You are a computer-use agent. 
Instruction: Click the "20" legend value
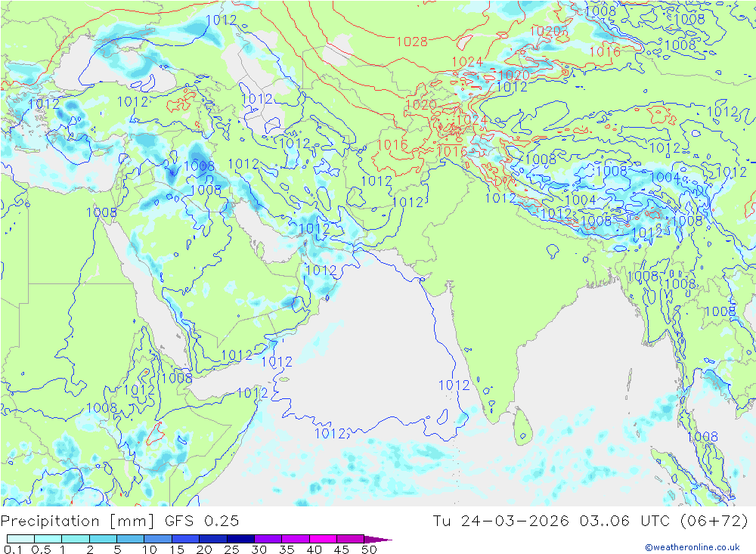[x=204, y=549]
